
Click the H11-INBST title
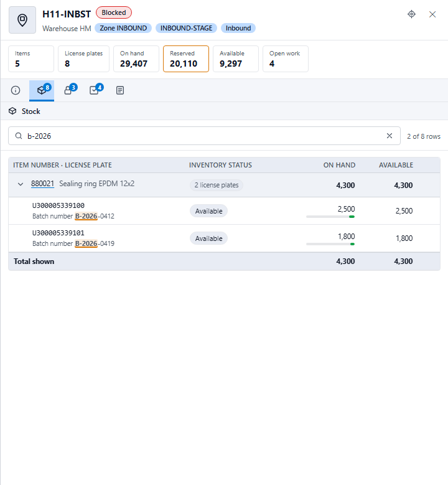pyautogui.click(x=67, y=14)
